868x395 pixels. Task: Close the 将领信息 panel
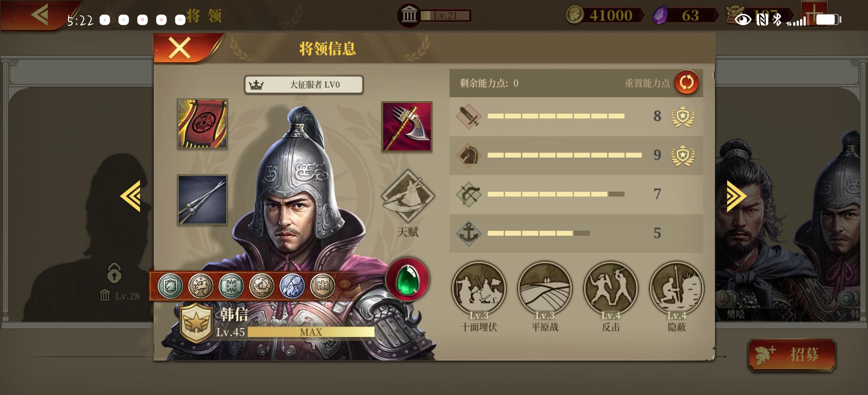coord(180,48)
